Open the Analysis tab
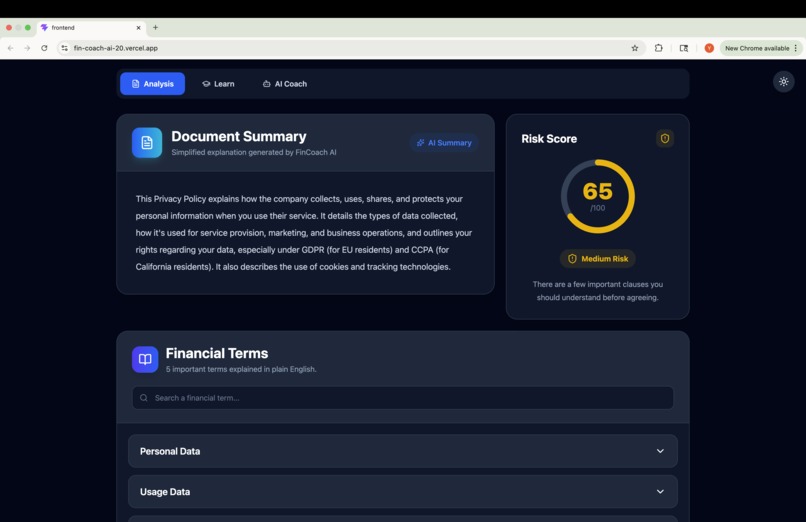 [x=152, y=84]
